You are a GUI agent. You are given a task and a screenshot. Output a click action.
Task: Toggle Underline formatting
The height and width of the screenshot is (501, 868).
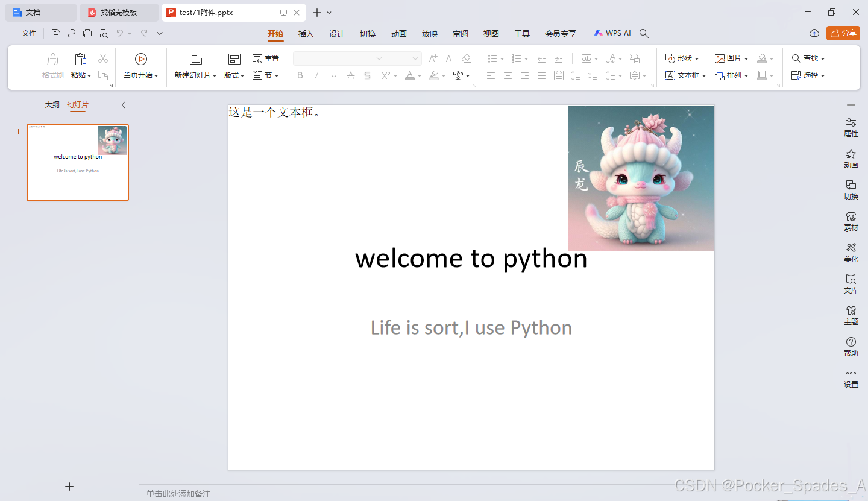click(334, 75)
